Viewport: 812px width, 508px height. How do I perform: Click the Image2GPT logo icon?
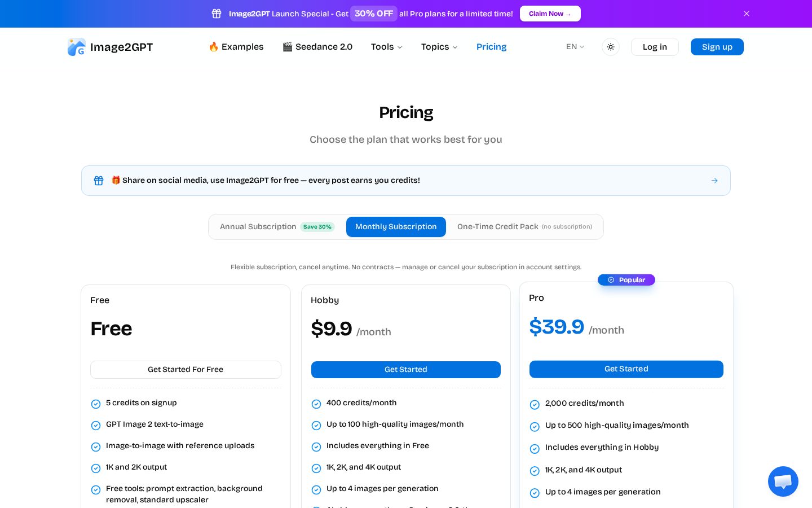pos(77,47)
